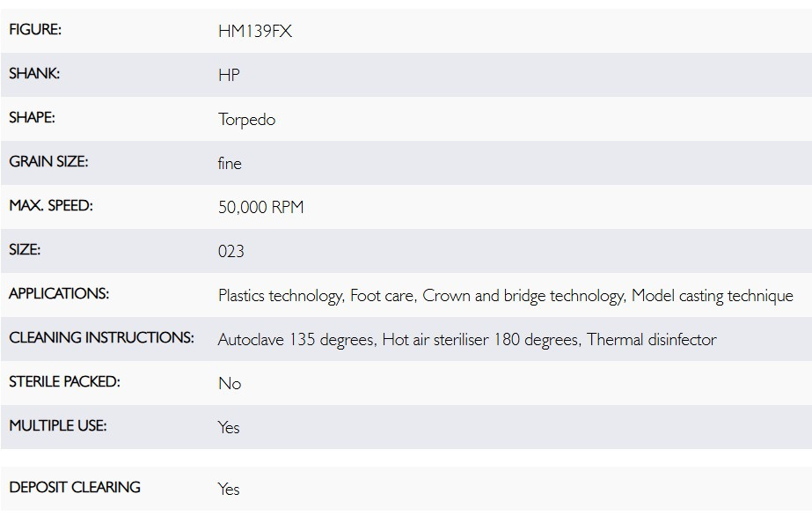Select the SHANK label

point(34,74)
